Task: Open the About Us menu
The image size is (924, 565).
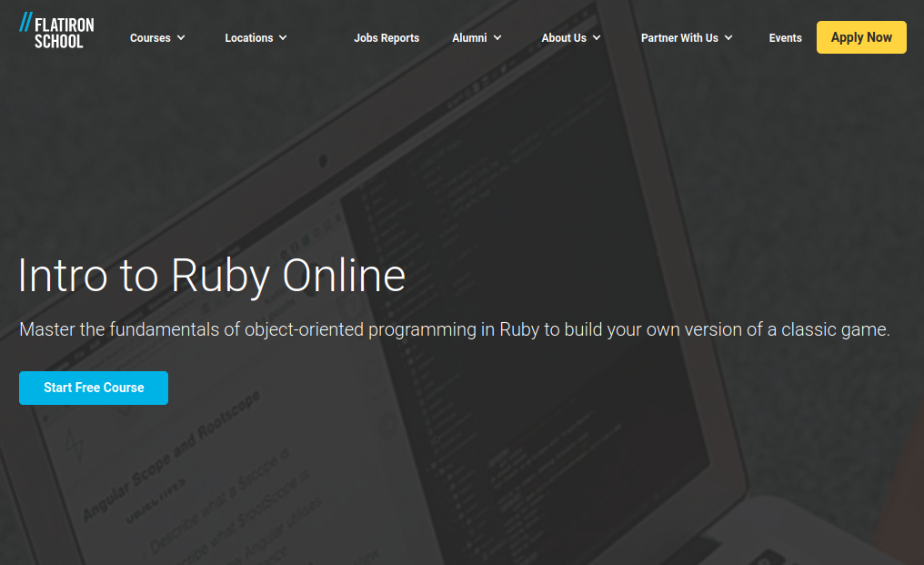Action: (x=564, y=37)
